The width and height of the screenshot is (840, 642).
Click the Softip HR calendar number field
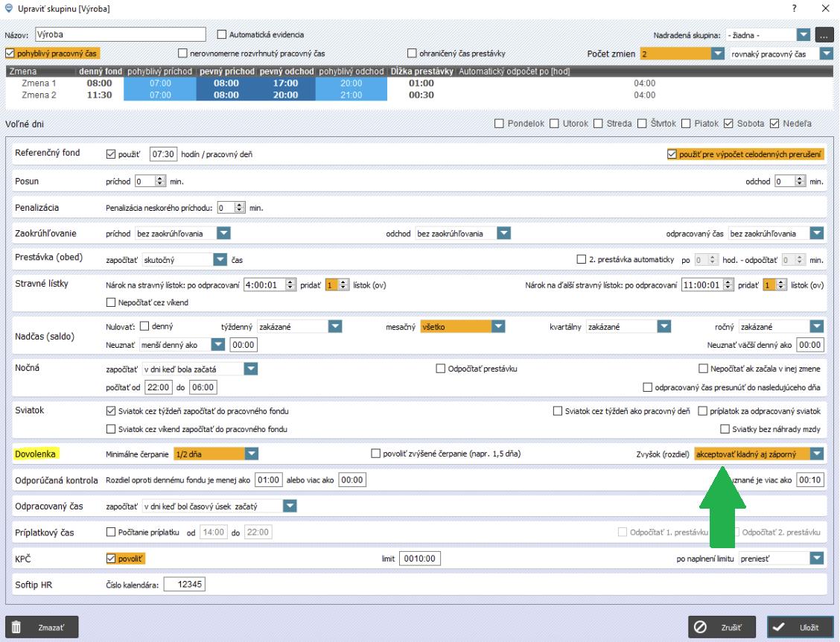click(183, 585)
